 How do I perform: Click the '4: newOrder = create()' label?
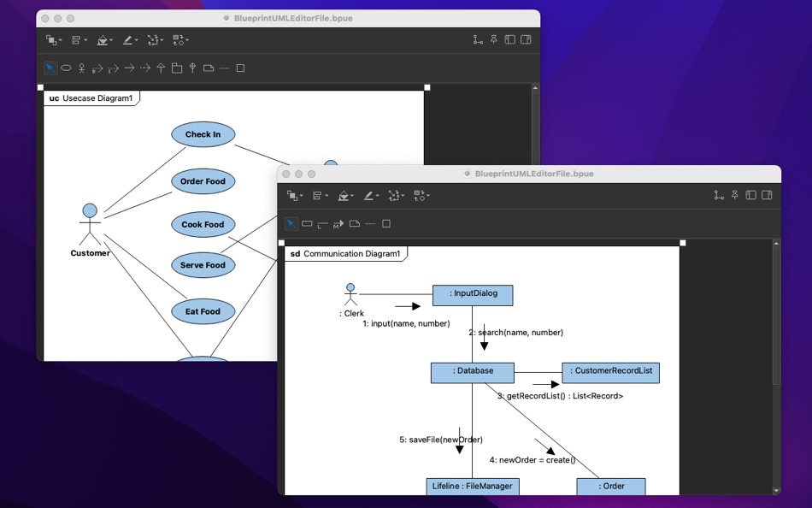point(533,460)
